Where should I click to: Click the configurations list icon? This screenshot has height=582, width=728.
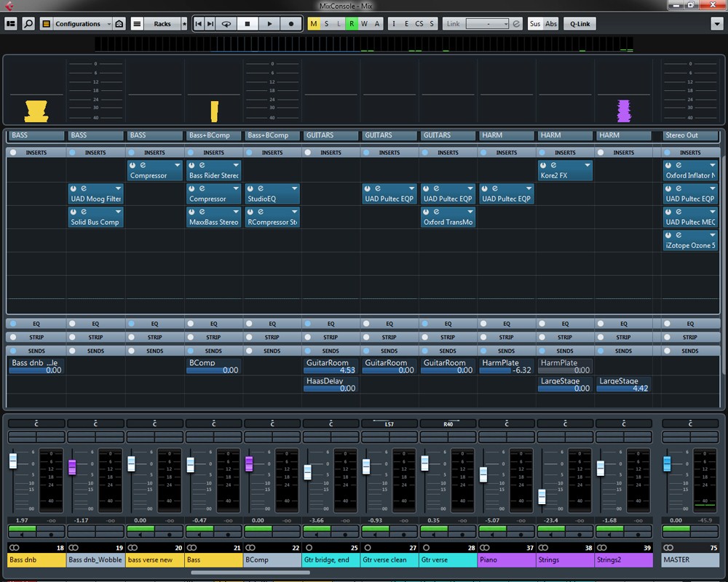(46, 24)
